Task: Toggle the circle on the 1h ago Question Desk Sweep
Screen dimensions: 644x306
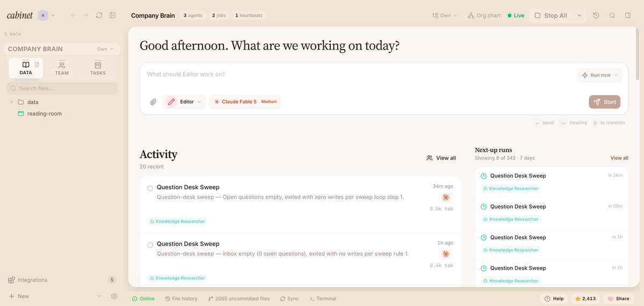Action: 150,245
